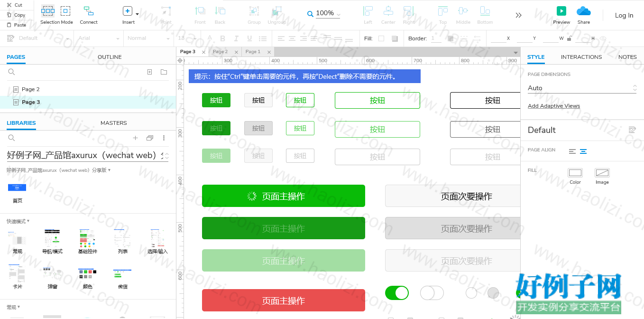Click the 基础控件 library thumbnail
644x319 pixels.
click(x=87, y=242)
